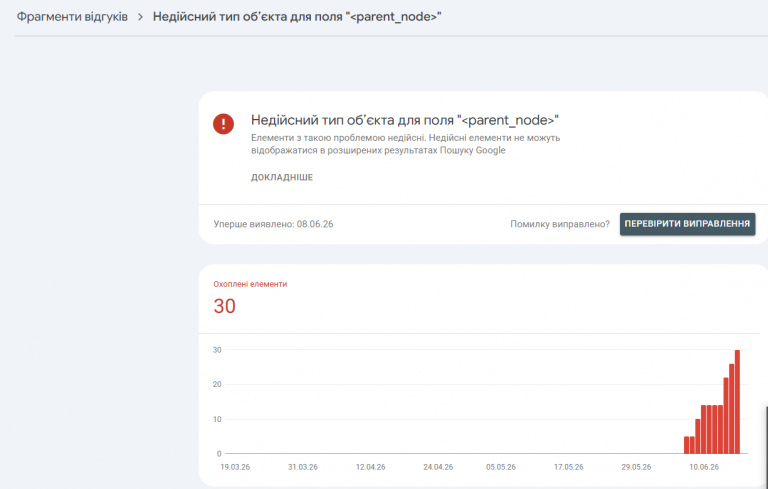Click the count value 30
Image resolution: width=768 pixels, height=489 pixels.
coord(224,306)
